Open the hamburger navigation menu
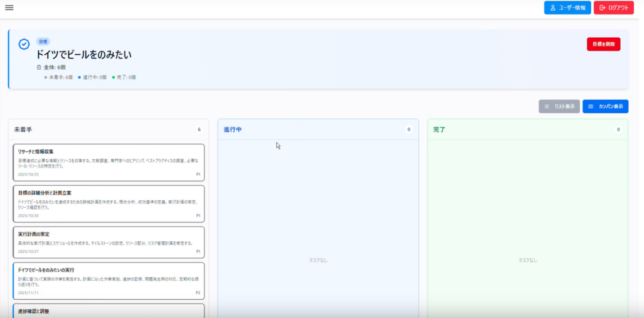644x318 pixels. click(x=9, y=8)
